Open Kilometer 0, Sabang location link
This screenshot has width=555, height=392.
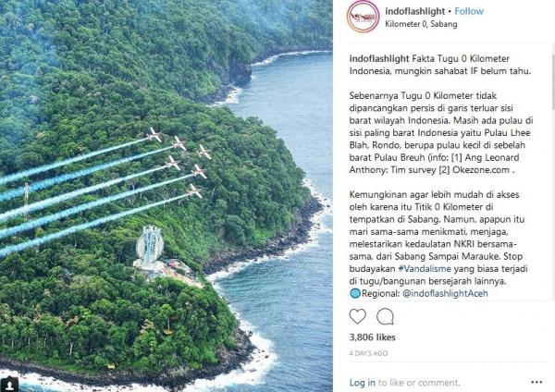pos(421,24)
